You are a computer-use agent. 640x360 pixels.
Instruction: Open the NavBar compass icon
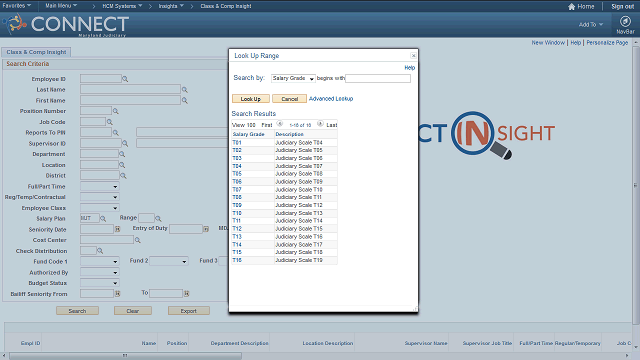coord(625,21)
